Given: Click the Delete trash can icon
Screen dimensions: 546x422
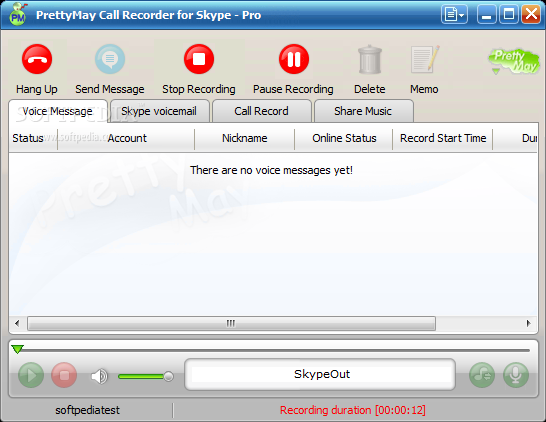Looking at the screenshot, I should click(x=370, y=59).
